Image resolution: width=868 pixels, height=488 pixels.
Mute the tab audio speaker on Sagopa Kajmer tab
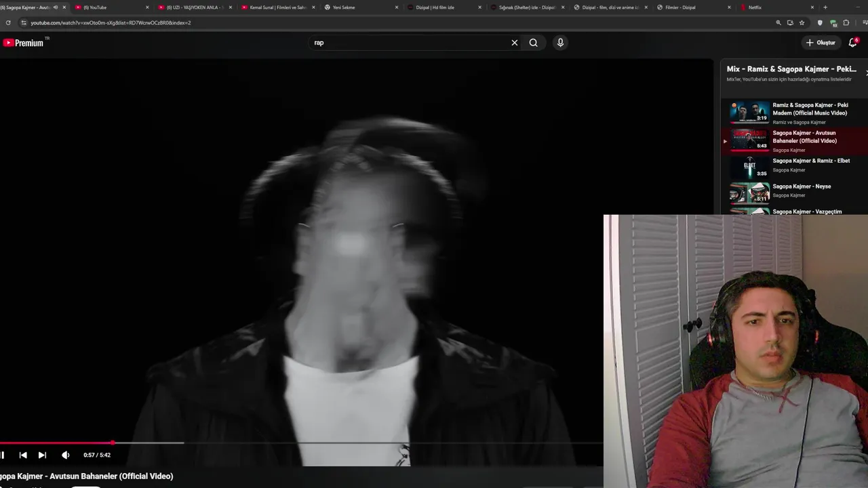(56, 7)
